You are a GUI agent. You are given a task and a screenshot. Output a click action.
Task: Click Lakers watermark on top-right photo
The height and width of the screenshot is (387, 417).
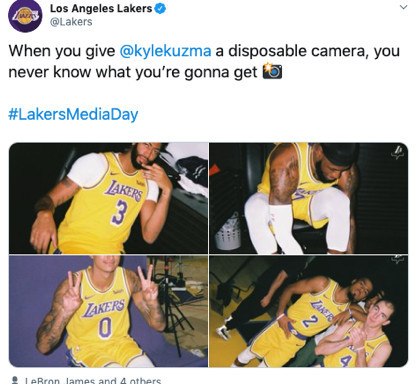click(397, 152)
